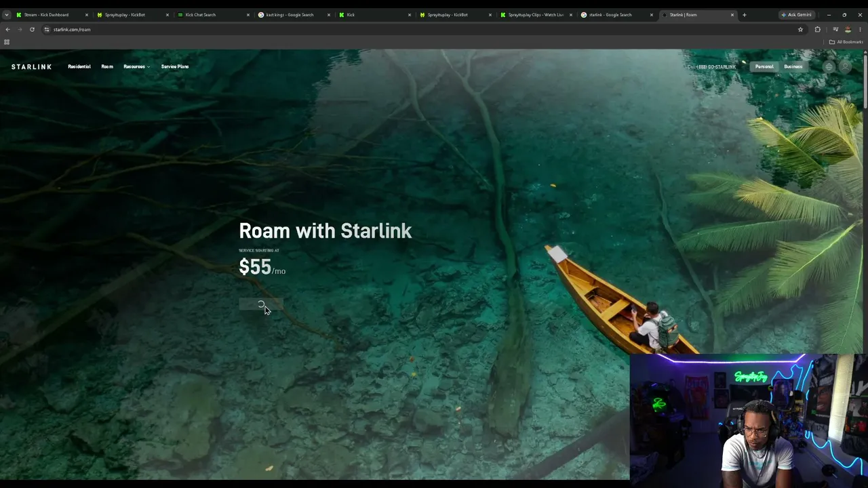This screenshot has width=868, height=488.
Task: Open the globe language selector icon
Action: (x=829, y=66)
